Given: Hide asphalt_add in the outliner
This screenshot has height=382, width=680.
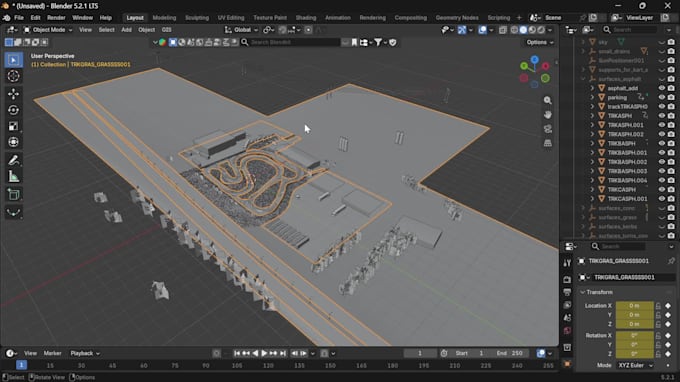Looking at the screenshot, I should pyautogui.click(x=662, y=88).
